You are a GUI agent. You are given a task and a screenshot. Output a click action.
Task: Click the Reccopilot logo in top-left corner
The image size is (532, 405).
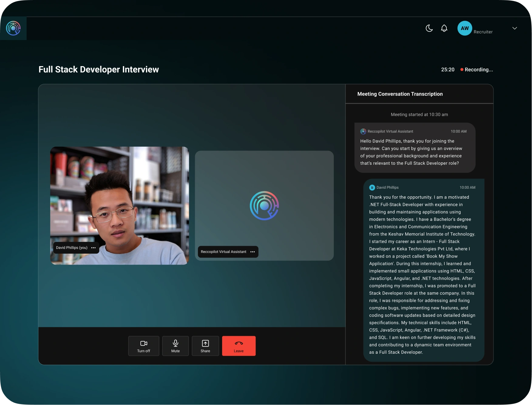13,28
